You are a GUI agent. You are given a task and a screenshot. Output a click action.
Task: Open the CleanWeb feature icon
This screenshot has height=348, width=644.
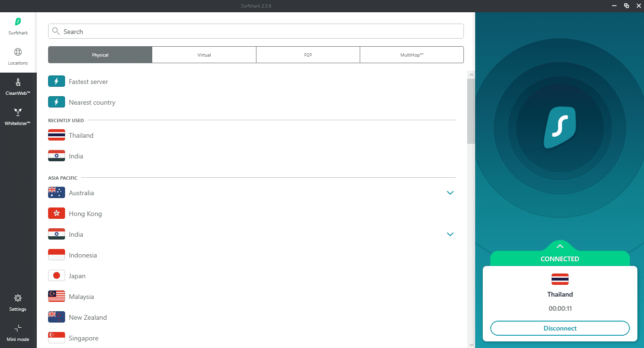(x=18, y=83)
